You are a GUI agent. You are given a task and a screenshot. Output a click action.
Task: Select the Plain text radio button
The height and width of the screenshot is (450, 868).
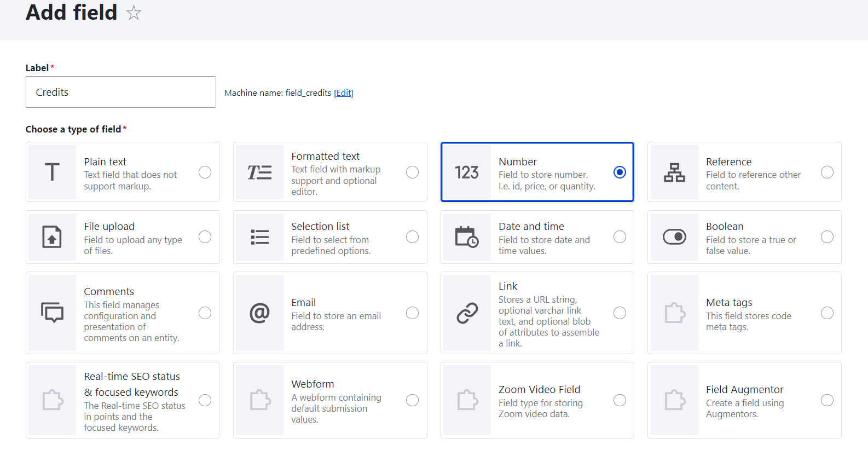[205, 172]
